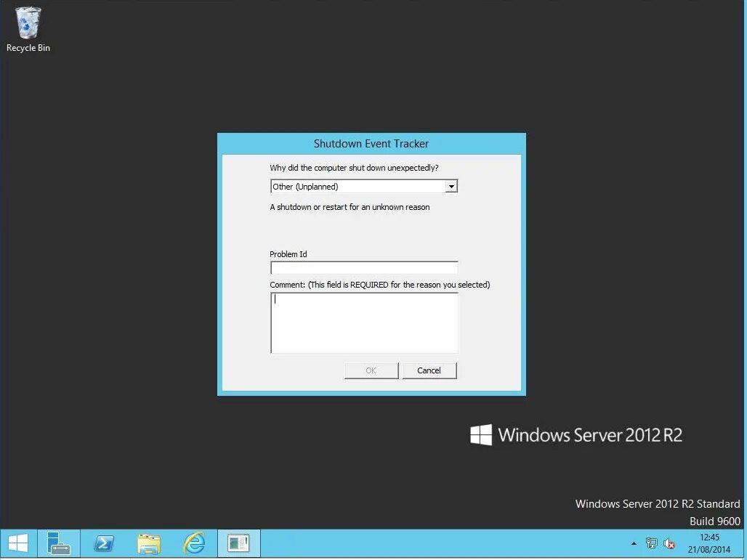Viewport: 747px width, 560px height.
Task: Click the date 21/08/2014 in the tray
Action: 709,550
